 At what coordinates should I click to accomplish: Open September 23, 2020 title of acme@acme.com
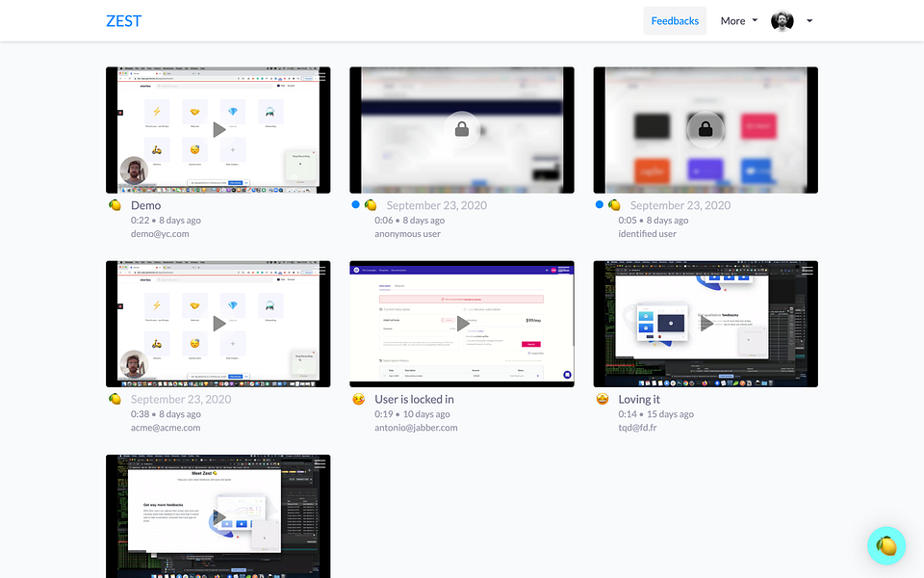pos(181,399)
